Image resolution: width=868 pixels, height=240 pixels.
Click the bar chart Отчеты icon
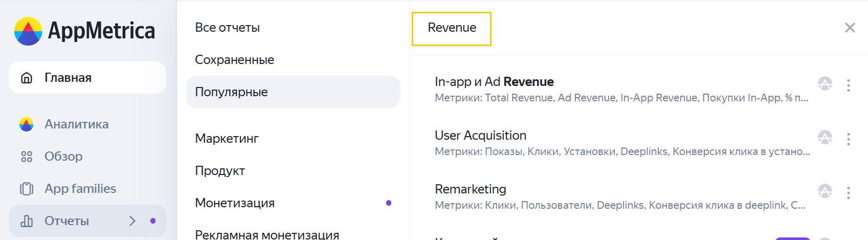pyautogui.click(x=27, y=221)
